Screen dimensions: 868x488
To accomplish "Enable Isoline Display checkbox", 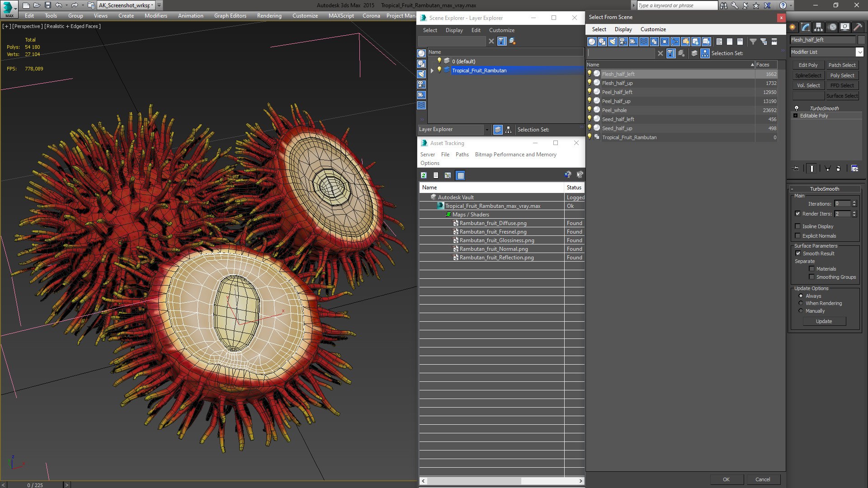I will pyautogui.click(x=797, y=226).
